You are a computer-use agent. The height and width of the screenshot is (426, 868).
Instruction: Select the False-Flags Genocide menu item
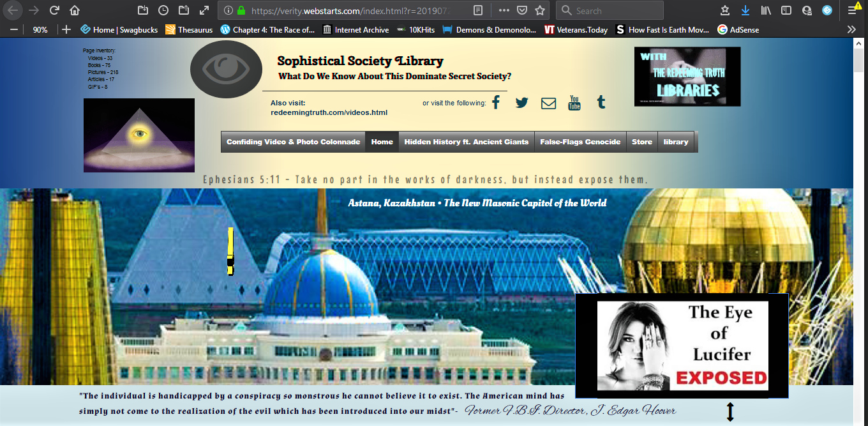coord(580,142)
